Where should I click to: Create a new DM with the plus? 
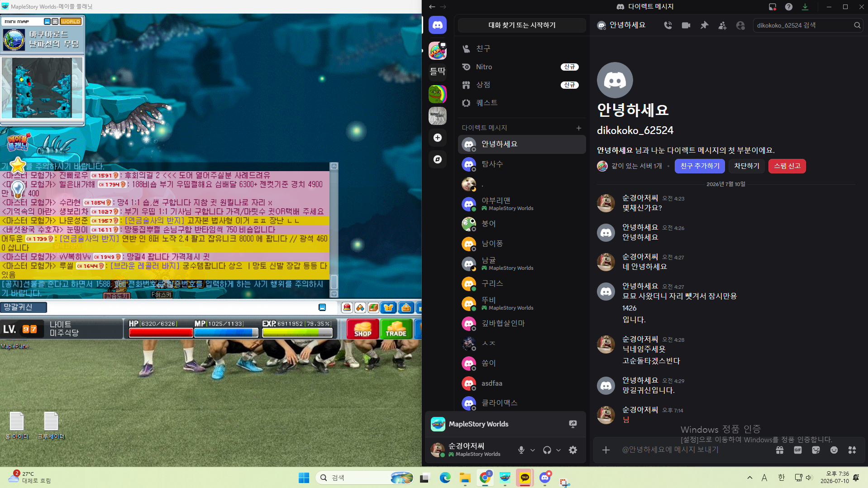[x=579, y=128]
